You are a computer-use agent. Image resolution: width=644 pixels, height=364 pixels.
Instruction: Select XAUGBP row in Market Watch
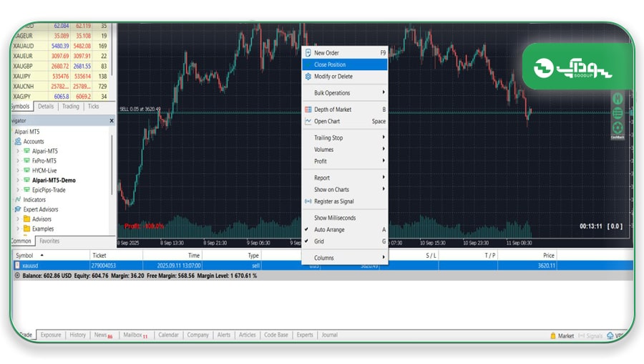coord(60,66)
